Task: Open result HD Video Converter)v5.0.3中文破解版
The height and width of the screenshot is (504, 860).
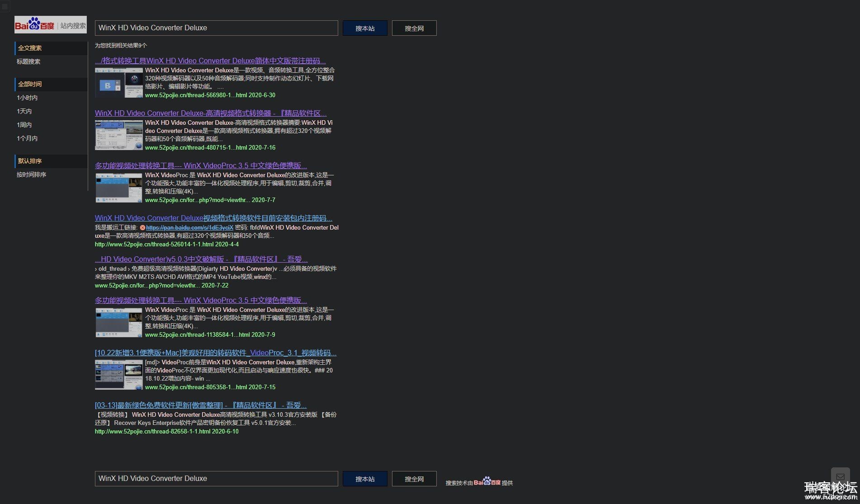Action: coord(201,259)
